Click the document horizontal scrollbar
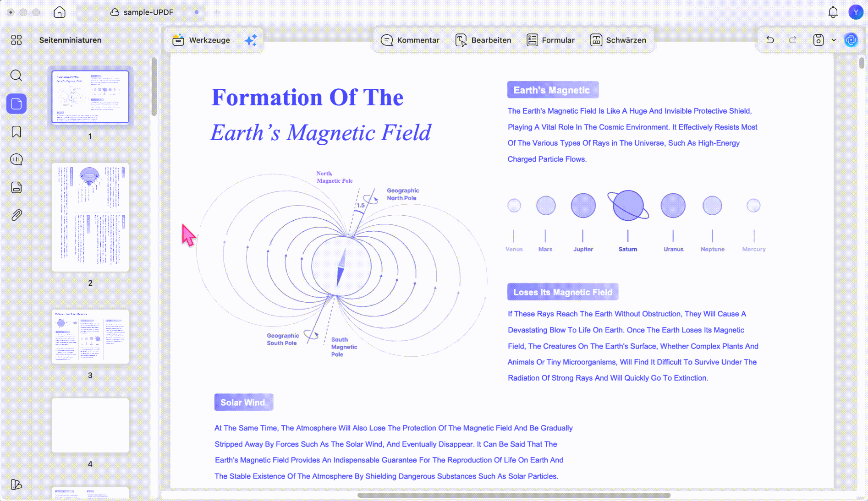Viewport: 868px width, 501px height. 514,495
